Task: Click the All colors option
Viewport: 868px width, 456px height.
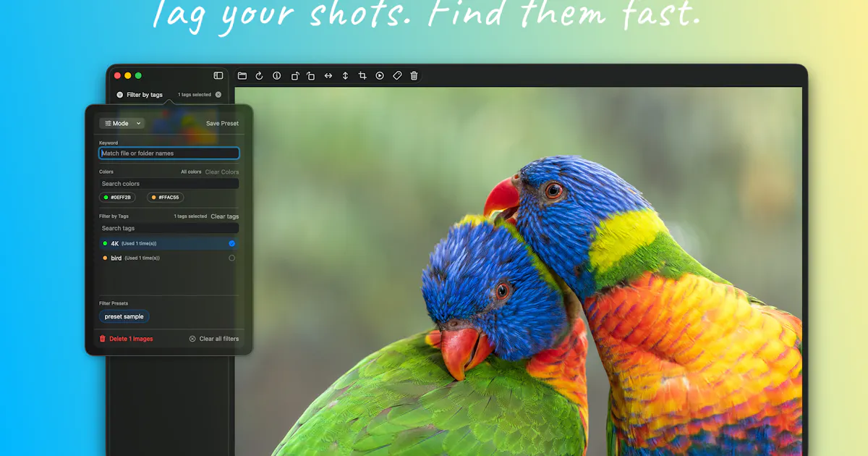Action: point(191,172)
